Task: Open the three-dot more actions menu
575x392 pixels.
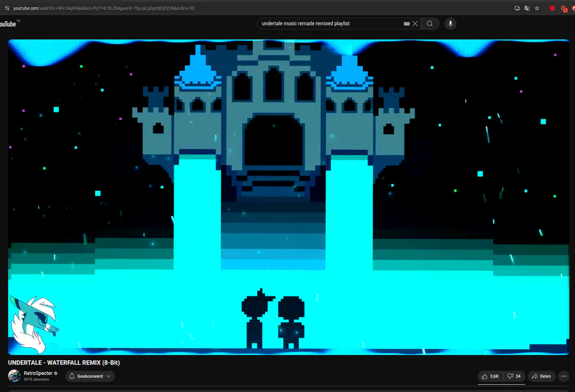Action: (563, 376)
